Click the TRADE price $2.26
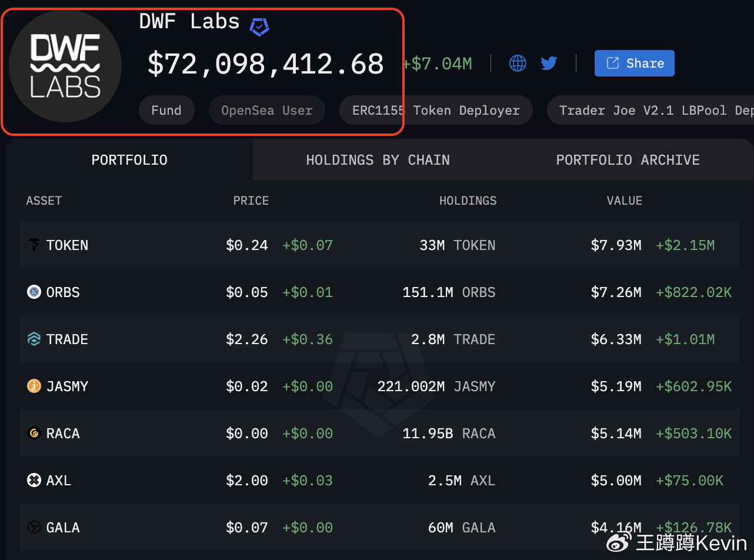Screen dimensions: 754x560 point(247,339)
